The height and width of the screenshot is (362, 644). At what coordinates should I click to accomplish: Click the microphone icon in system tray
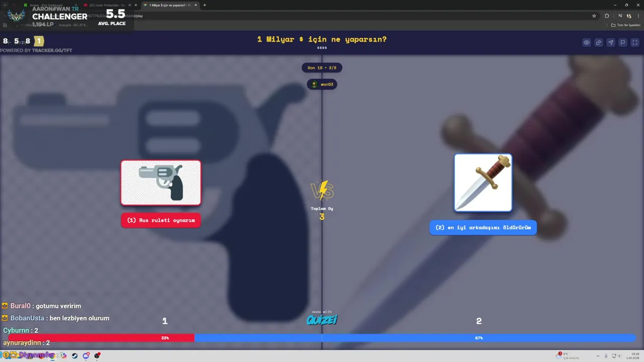click(606, 356)
